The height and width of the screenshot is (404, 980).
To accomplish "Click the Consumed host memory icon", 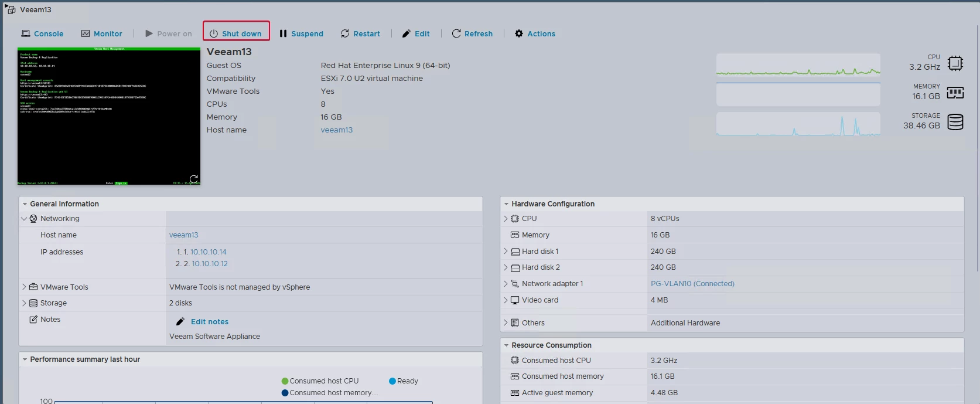I will coord(515,376).
